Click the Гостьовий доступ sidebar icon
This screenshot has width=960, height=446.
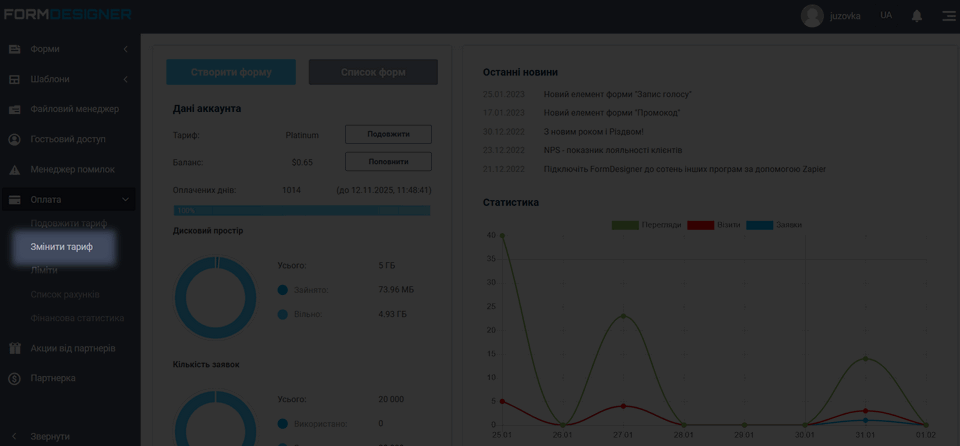pos(15,139)
